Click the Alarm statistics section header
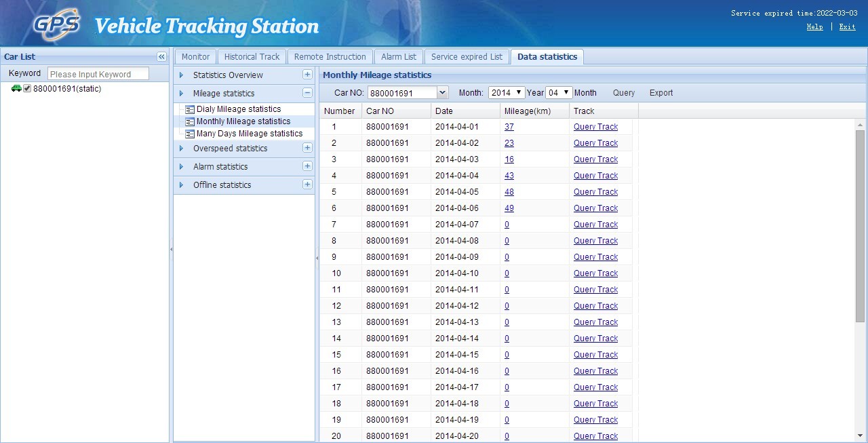This screenshot has width=868, height=443. click(x=244, y=166)
